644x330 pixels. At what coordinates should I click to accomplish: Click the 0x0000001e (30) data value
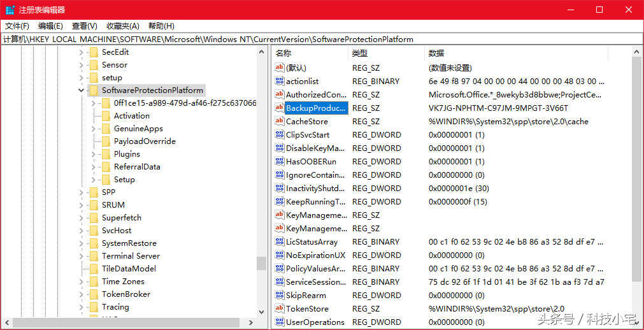point(459,188)
